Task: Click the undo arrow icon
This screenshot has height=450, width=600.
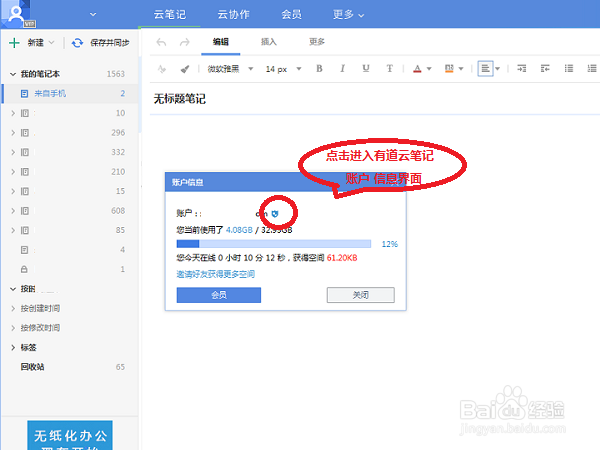Action: (161, 42)
